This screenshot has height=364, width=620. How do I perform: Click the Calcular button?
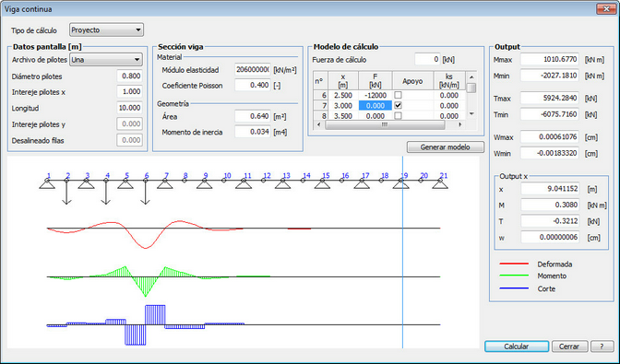517,346
